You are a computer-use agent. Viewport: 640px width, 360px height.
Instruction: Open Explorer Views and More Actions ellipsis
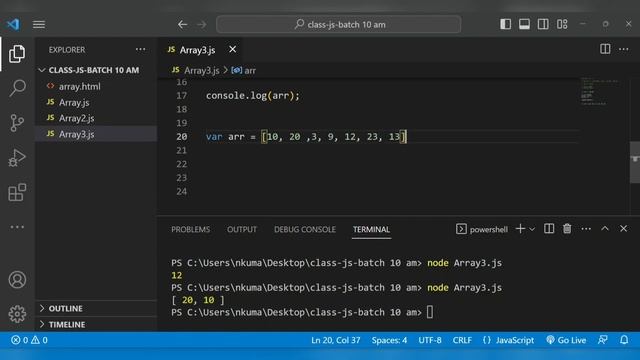pos(140,49)
